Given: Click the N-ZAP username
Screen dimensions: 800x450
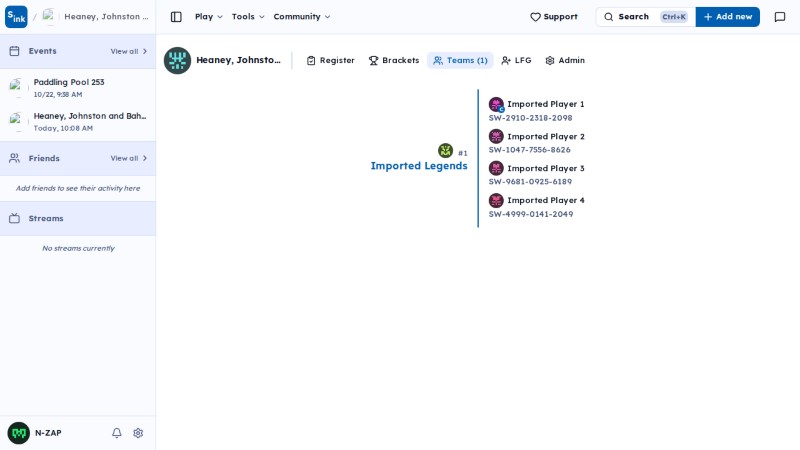Looking at the screenshot, I should point(48,433).
